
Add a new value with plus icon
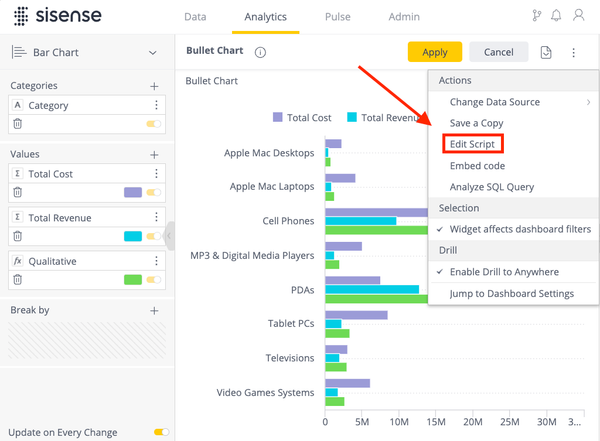click(x=154, y=155)
